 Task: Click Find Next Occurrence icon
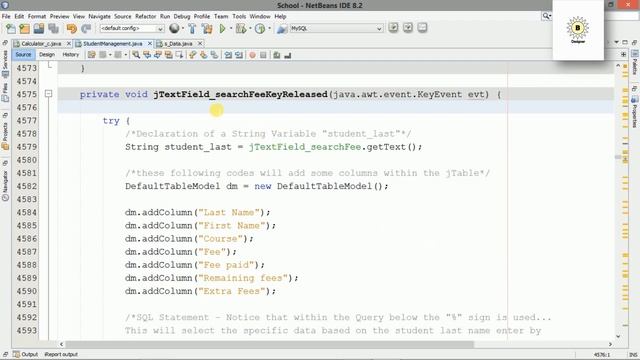click(158, 55)
